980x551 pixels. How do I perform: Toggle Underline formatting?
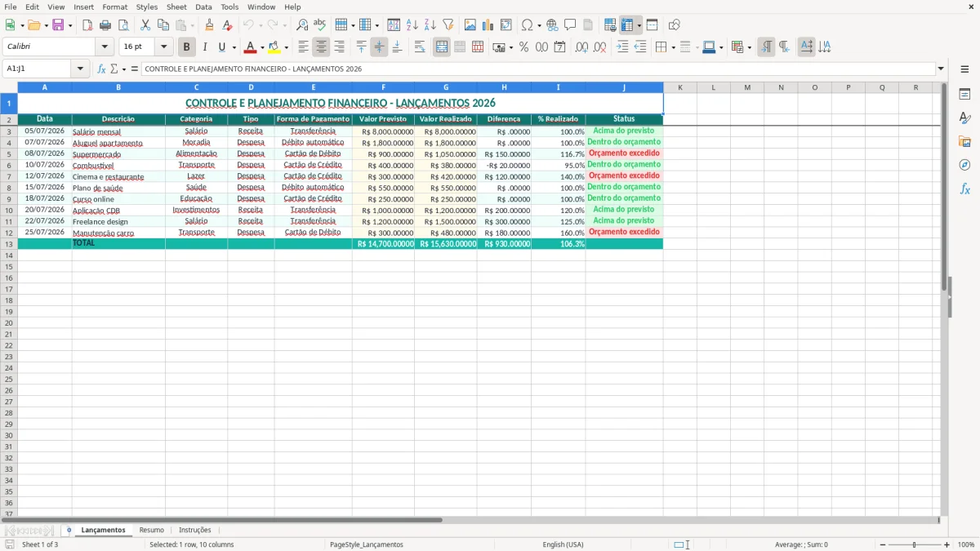221,47
